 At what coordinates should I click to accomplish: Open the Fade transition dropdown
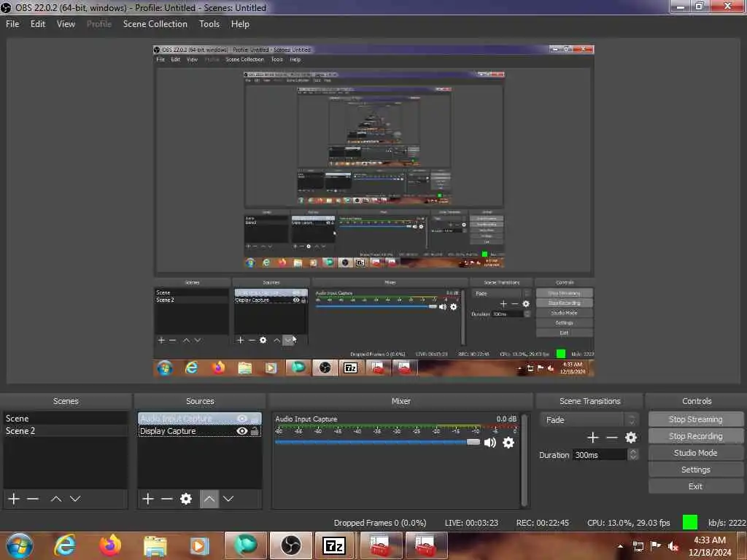[589, 419]
